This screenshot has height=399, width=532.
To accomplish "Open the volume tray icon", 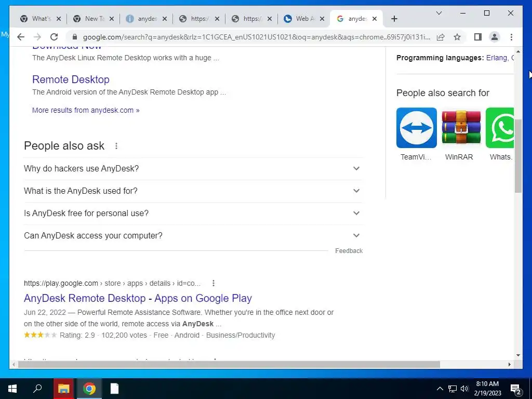I will [464, 389].
